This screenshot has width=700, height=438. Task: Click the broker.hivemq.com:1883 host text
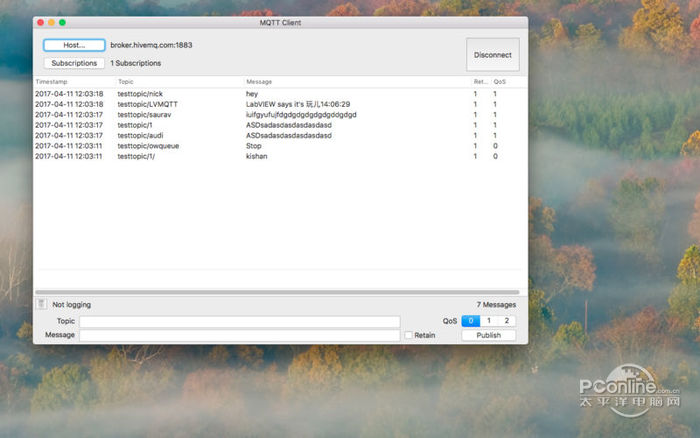(x=151, y=45)
